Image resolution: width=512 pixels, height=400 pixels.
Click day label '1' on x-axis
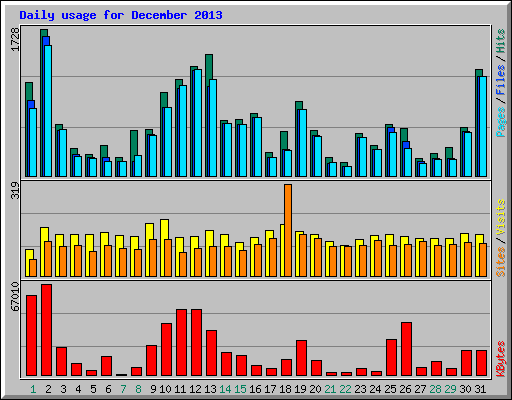(x=33, y=389)
